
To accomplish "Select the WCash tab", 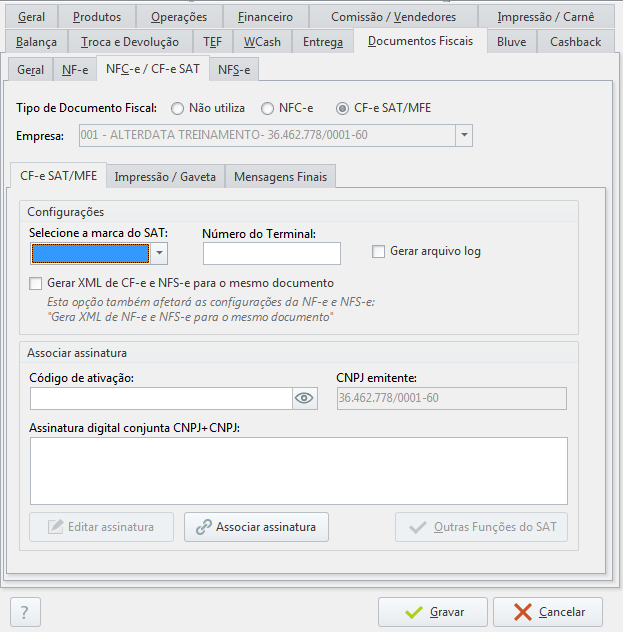I will (262, 42).
